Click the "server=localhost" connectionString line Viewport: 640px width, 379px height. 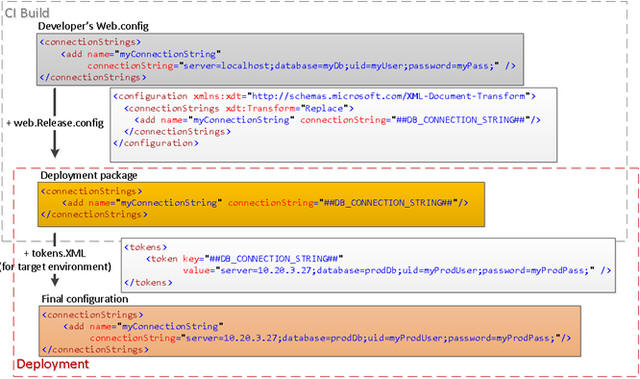coord(302,66)
